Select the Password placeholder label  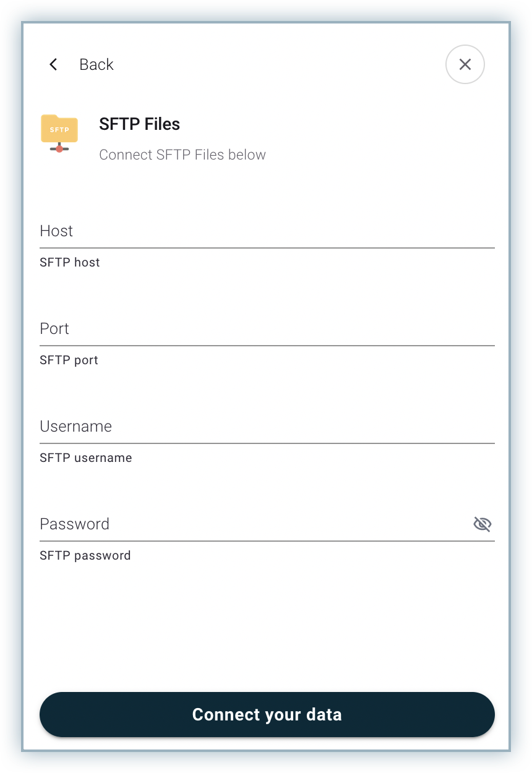tap(74, 524)
